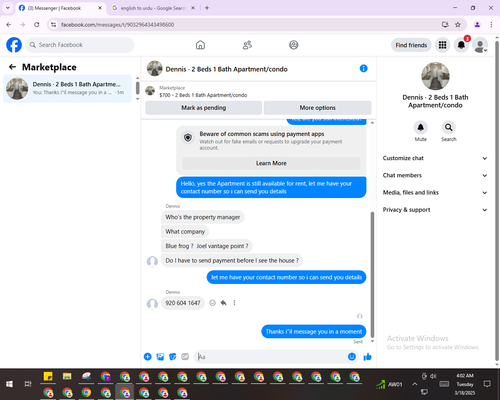Open the Chrome tab search dropdown

point(8,8)
